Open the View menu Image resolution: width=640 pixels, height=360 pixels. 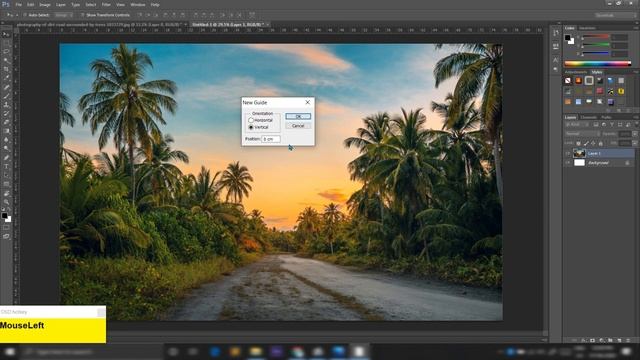[120, 4]
